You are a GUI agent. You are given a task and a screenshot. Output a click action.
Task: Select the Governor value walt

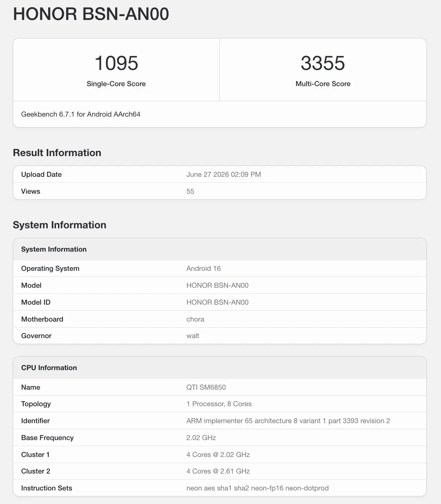point(193,336)
